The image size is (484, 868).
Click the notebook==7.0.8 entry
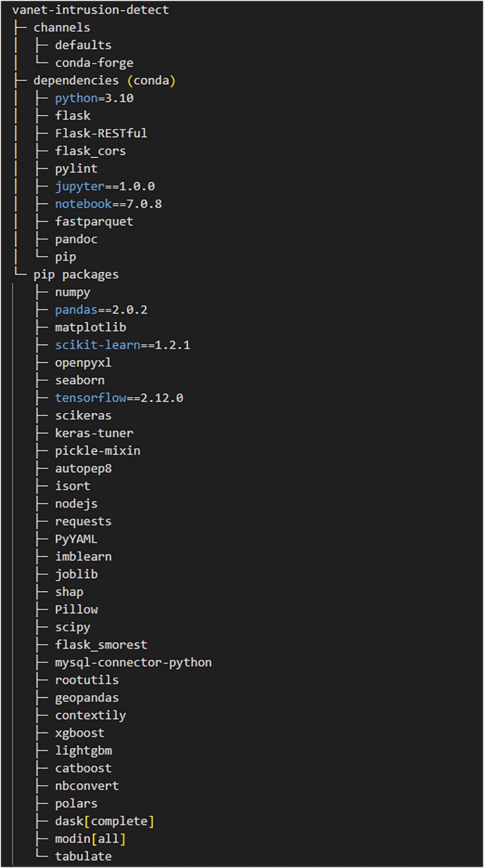(108, 204)
